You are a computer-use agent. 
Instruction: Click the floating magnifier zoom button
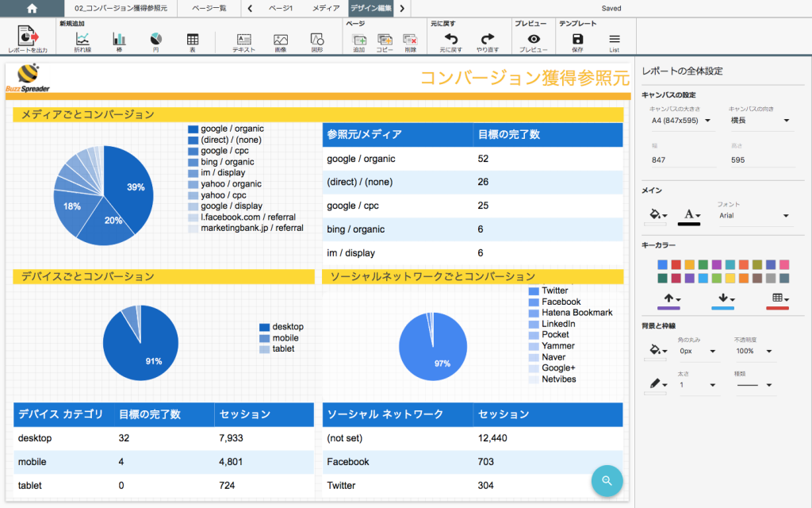pos(607,480)
